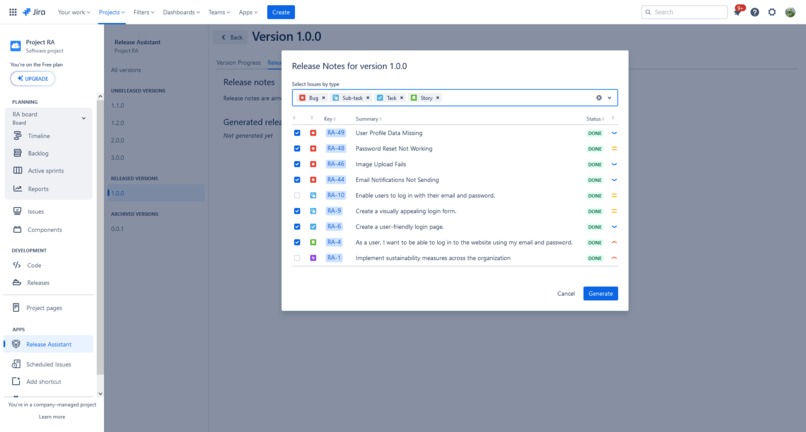Uncheck the RA-4 issue checkbox
The image size is (806, 432).
[297, 242]
